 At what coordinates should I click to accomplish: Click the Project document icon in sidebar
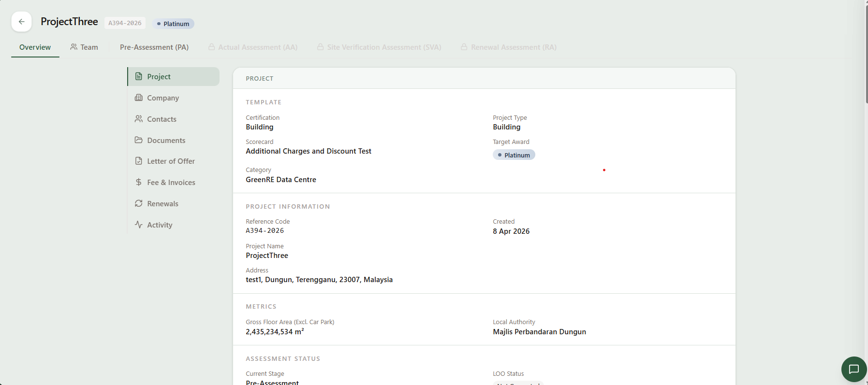139,76
